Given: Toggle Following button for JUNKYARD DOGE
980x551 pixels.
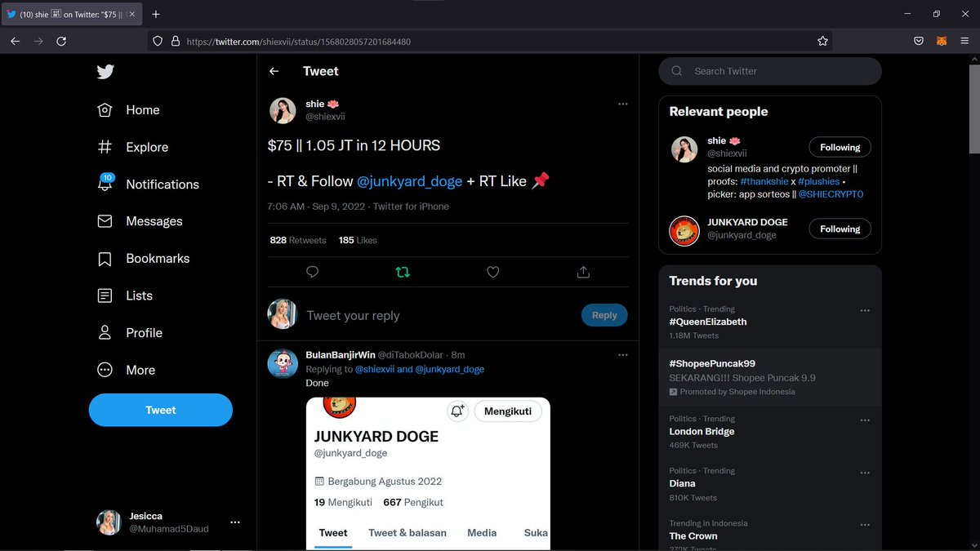Looking at the screenshot, I should 840,229.
